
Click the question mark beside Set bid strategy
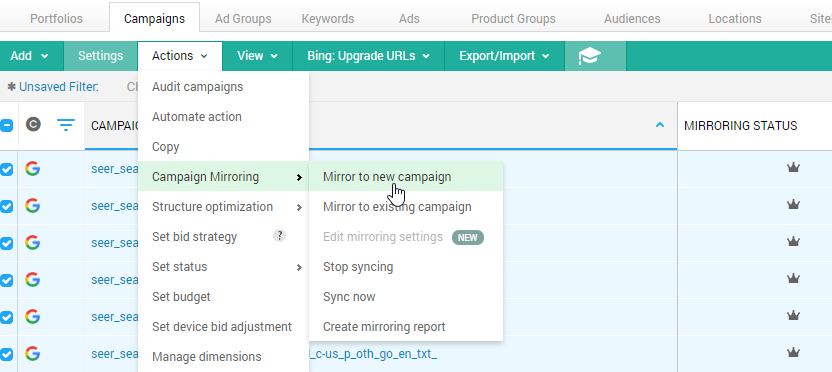click(x=280, y=236)
